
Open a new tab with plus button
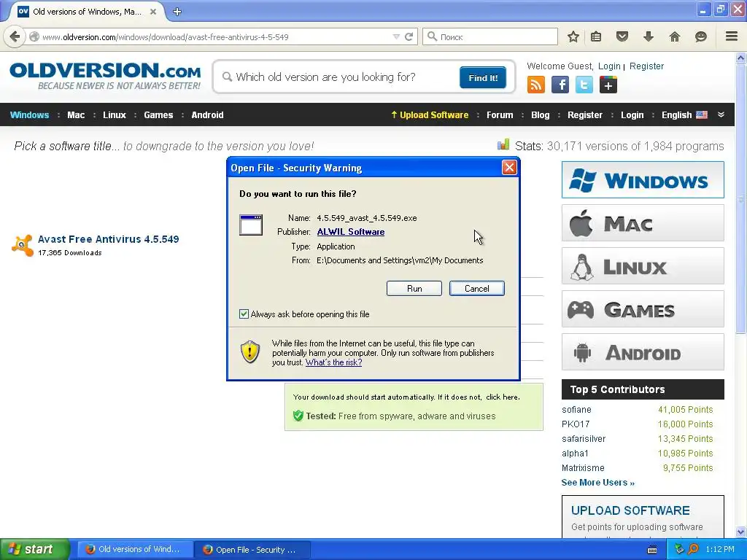click(x=177, y=12)
